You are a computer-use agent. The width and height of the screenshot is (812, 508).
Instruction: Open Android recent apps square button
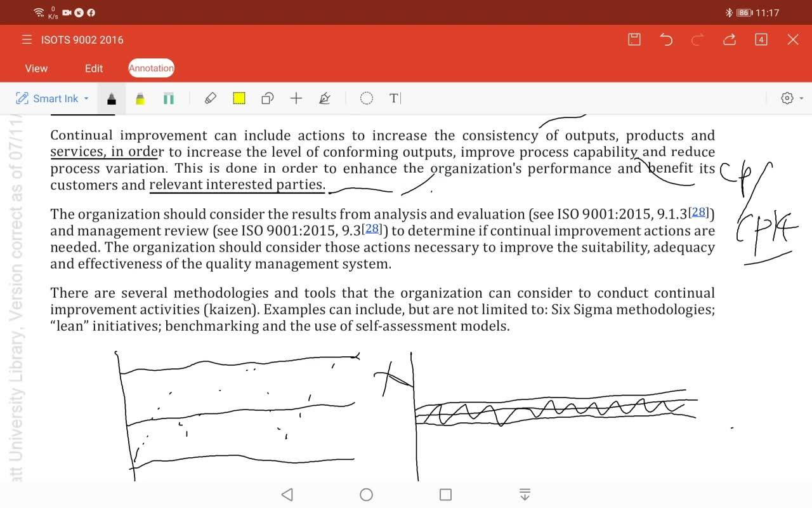(x=445, y=495)
